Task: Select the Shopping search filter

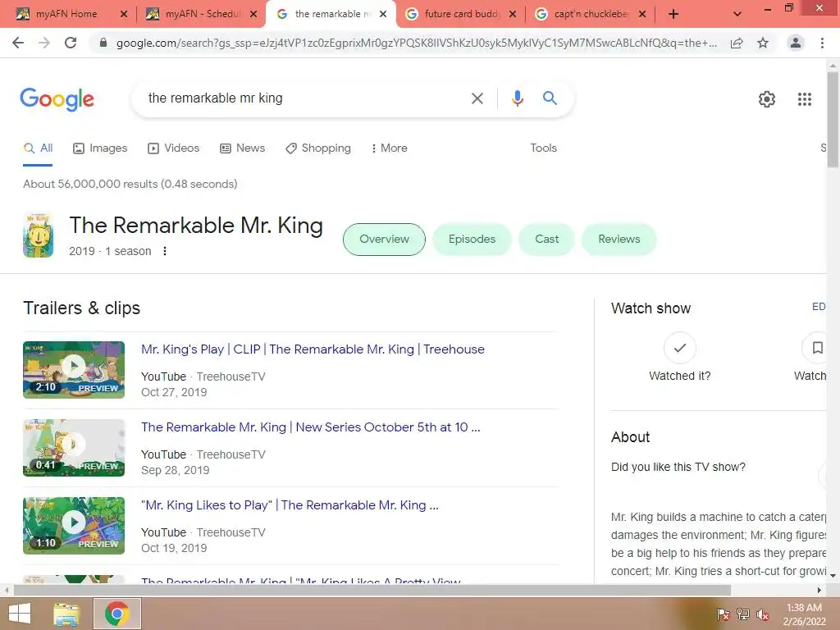Action: pyautogui.click(x=318, y=148)
